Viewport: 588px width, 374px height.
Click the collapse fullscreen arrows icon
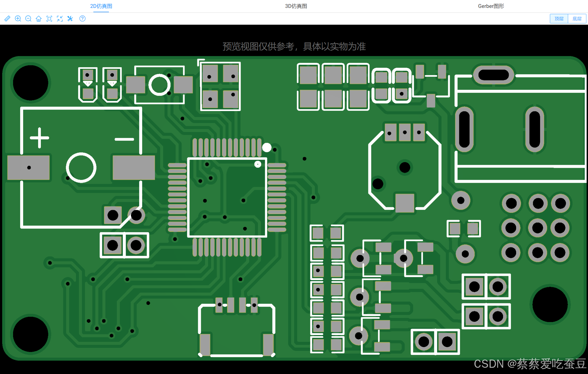coord(60,18)
